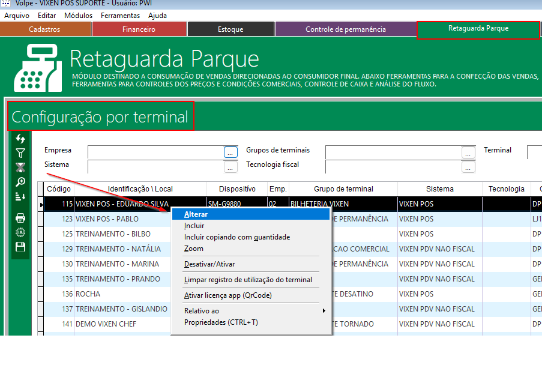Open the Empresa lookup ellipsis button
The width and height of the screenshot is (542, 392).
[230, 152]
